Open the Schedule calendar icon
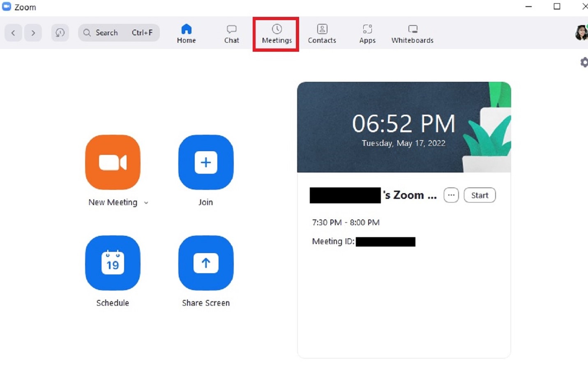 click(113, 263)
